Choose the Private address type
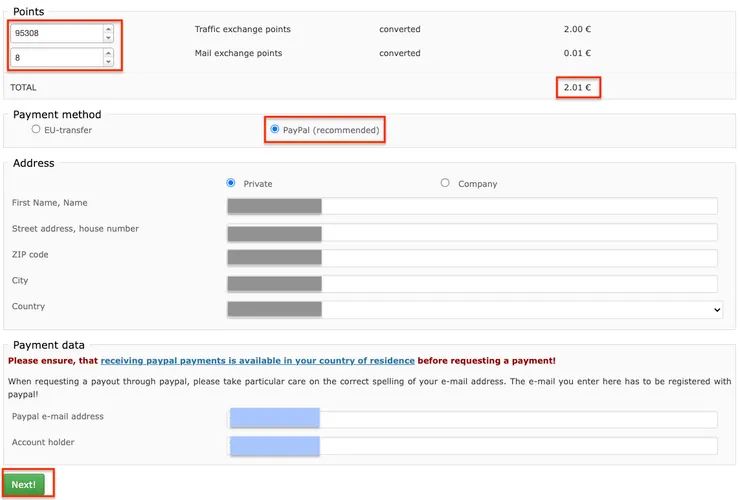This screenshot has width=740, height=500. (x=231, y=183)
